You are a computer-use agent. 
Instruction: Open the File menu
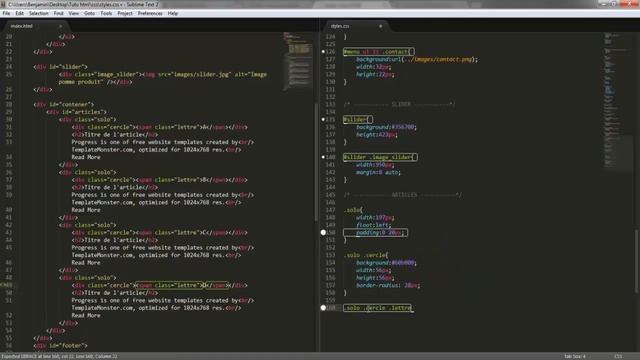6,13
